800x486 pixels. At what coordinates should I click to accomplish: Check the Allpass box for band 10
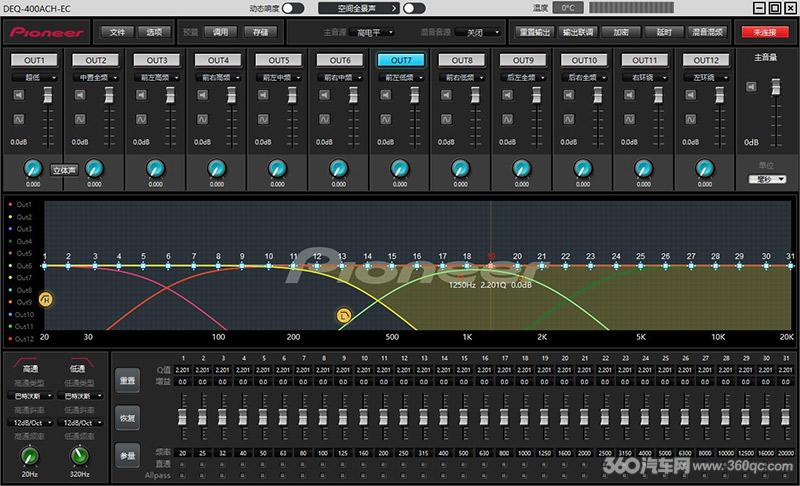[x=363, y=475]
